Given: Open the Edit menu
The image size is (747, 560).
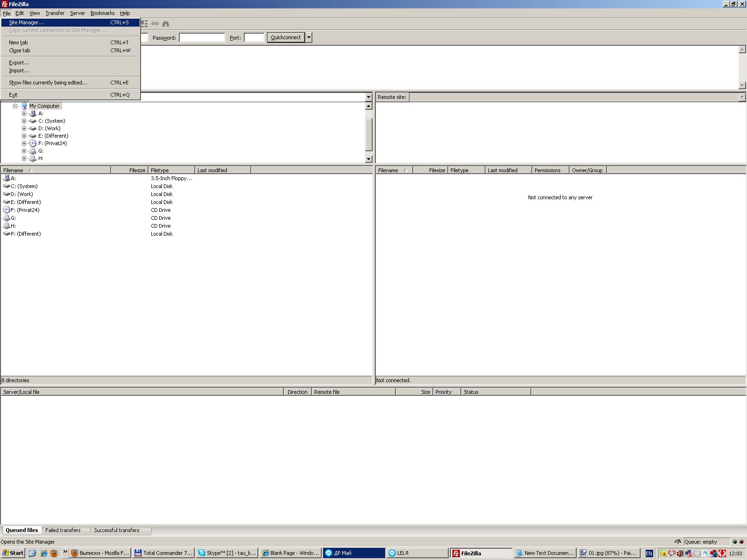Looking at the screenshot, I should [x=20, y=13].
